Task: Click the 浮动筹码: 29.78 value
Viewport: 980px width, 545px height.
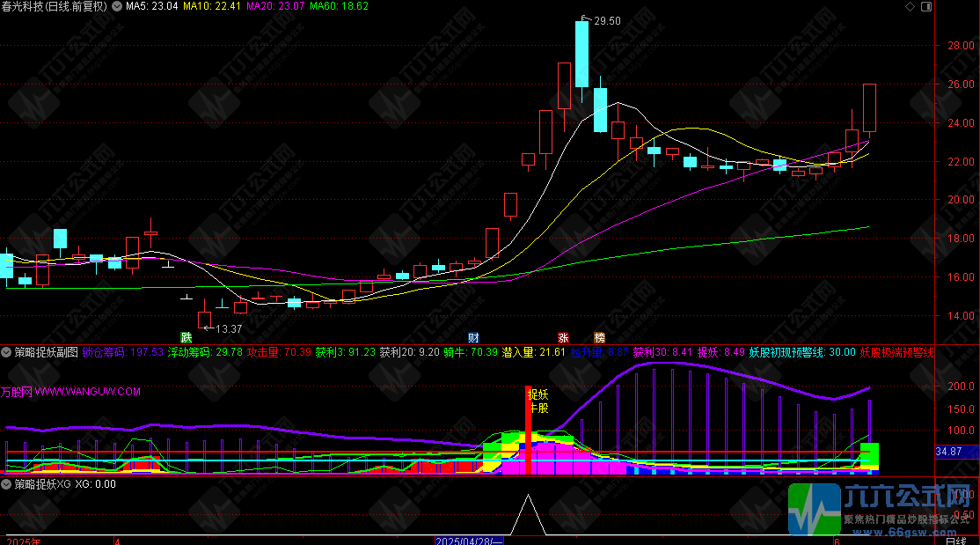Action: 205,352
